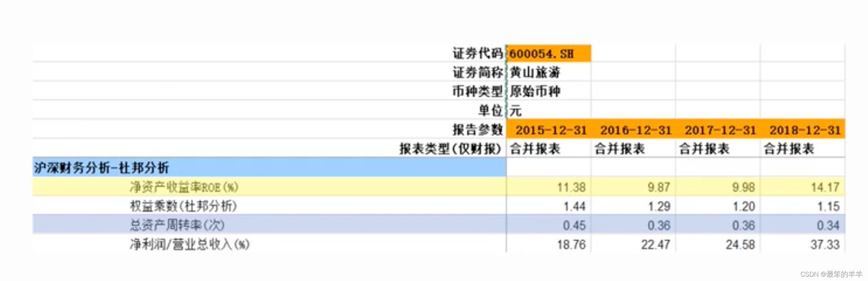The width and height of the screenshot is (868, 281).
Task: Click asset turnover 0.36 in 2016 column
Action: point(659,225)
